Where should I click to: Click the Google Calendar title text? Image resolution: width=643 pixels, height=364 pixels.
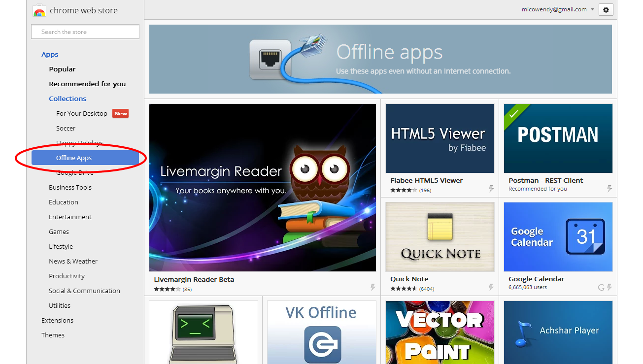coord(537,279)
